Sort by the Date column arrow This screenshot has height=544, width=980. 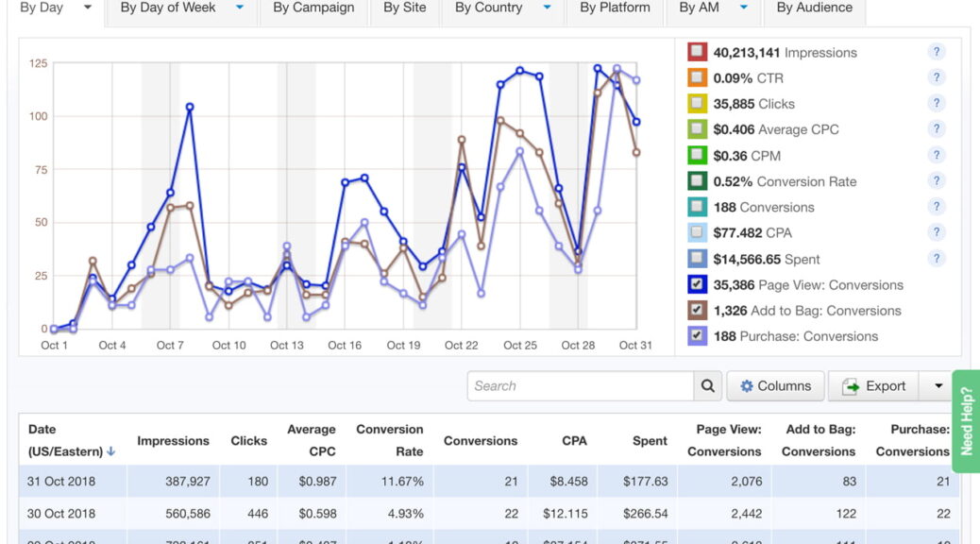click(x=111, y=452)
